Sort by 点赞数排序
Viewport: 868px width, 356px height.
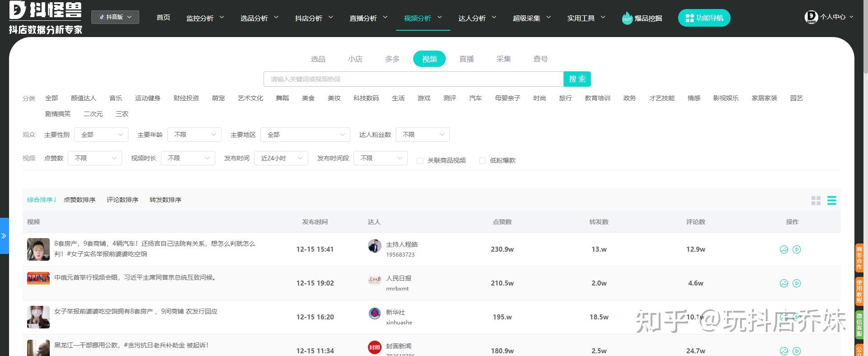[x=80, y=200]
